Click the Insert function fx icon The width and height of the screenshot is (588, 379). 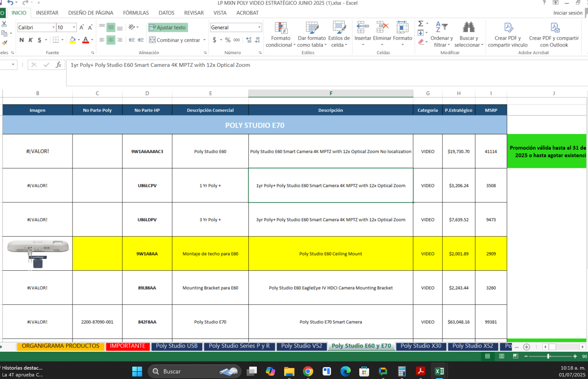click(x=58, y=65)
